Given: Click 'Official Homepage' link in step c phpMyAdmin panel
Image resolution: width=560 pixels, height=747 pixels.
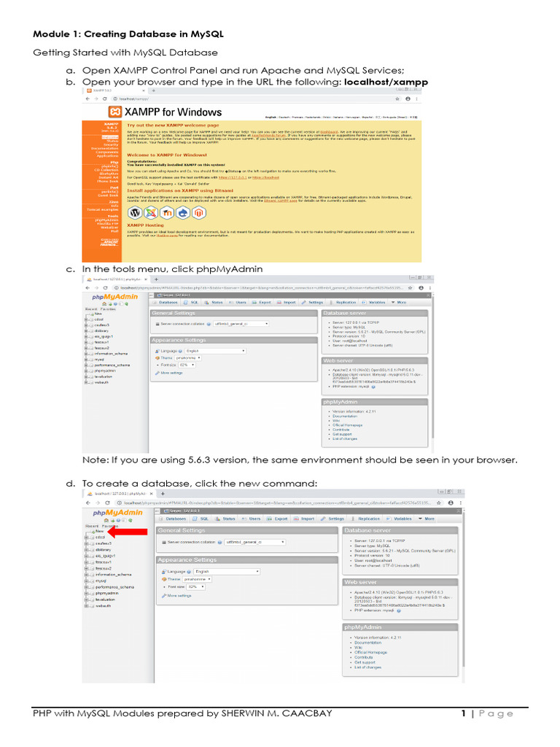Looking at the screenshot, I should (x=348, y=425).
